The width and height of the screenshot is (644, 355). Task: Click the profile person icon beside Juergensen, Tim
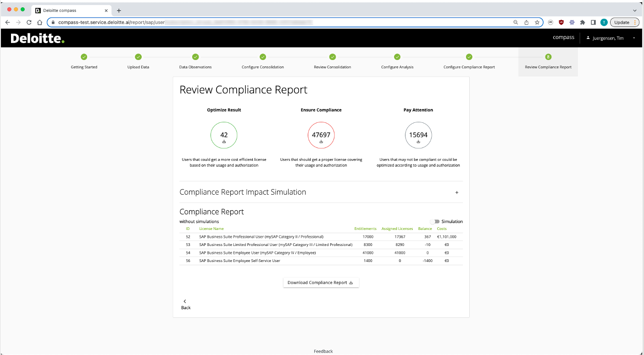point(588,38)
